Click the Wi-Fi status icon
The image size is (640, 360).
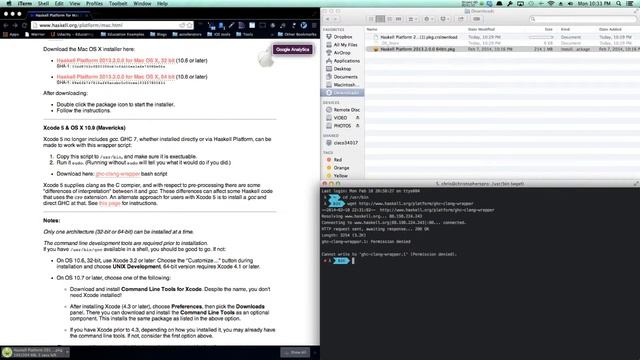click(551, 3)
